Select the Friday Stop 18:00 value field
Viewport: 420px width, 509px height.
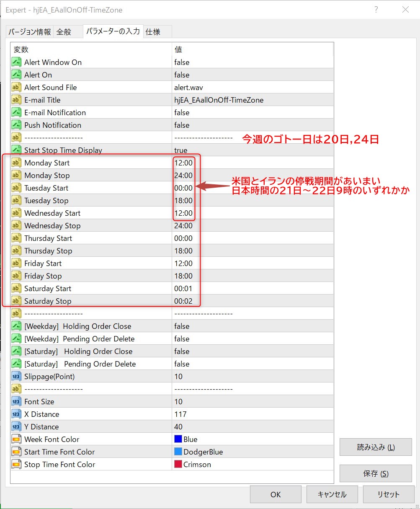[183, 276]
